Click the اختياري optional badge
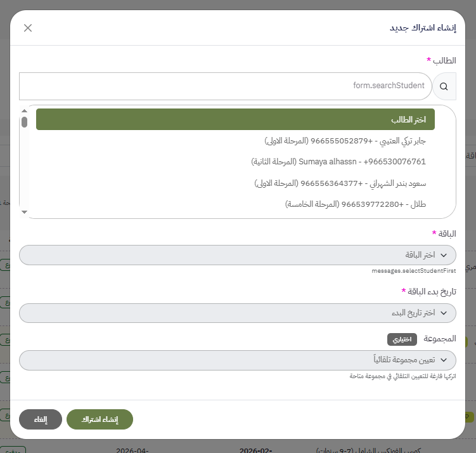 point(402,339)
